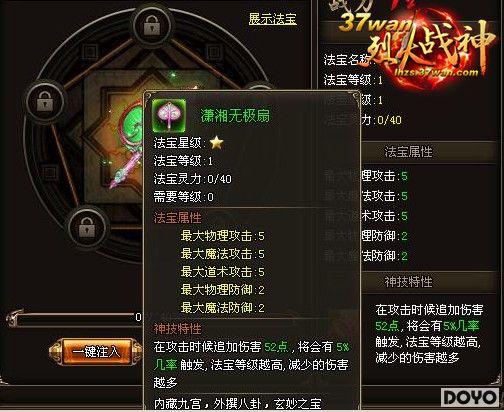Click the gold star beside 法宝星级
This screenshot has width=504, height=412.
click(x=216, y=143)
